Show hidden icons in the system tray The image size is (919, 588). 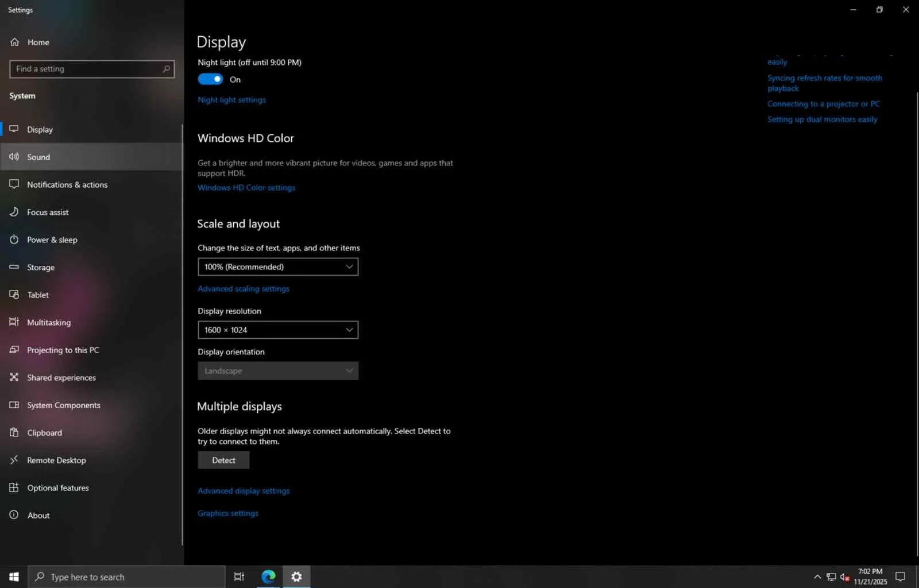coord(817,577)
